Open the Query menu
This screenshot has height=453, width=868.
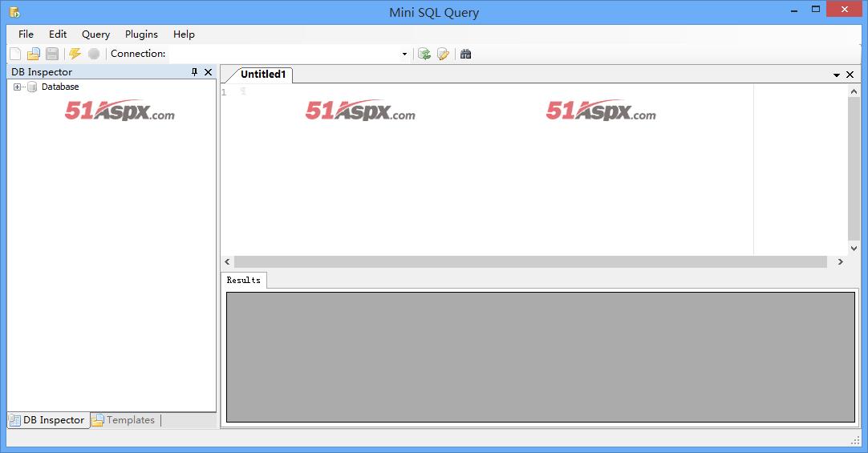pyautogui.click(x=95, y=34)
